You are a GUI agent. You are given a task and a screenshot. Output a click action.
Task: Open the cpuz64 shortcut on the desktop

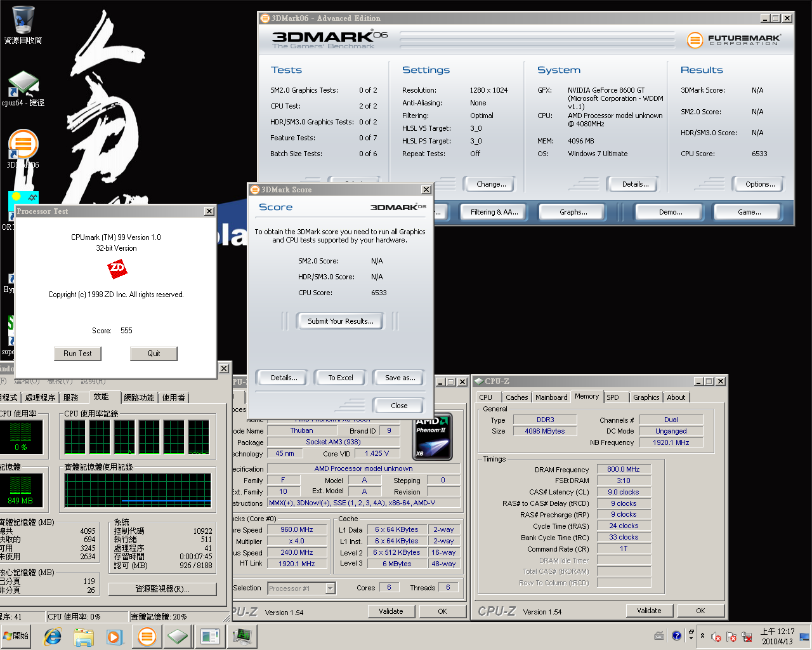[23, 89]
